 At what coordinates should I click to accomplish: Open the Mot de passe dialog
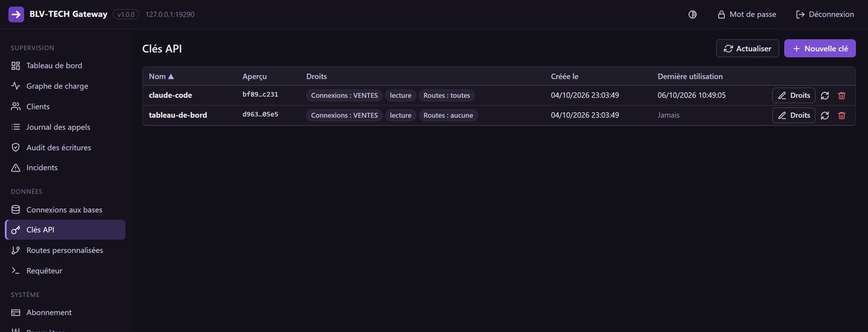click(x=746, y=14)
